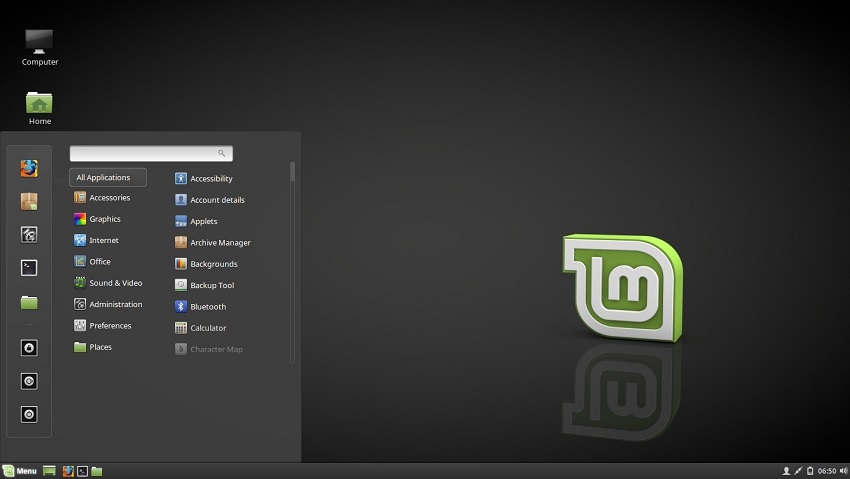The height and width of the screenshot is (479, 850).
Task: Launch Firefox from the menu favorites sidebar
Action: click(x=29, y=168)
